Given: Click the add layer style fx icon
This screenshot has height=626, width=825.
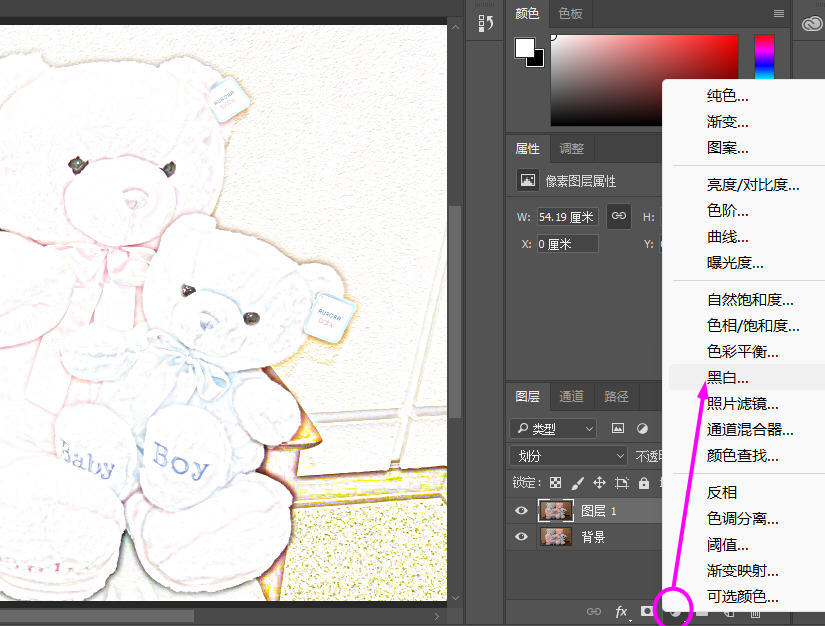Looking at the screenshot, I should pos(621,611).
